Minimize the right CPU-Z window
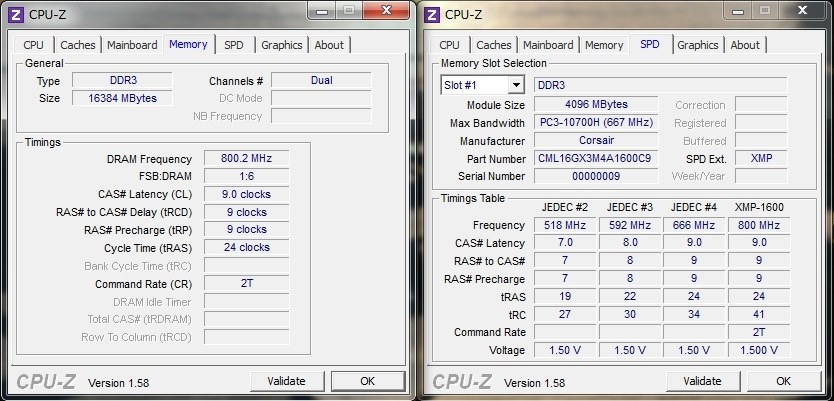The width and height of the screenshot is (834, 401). 738,10
